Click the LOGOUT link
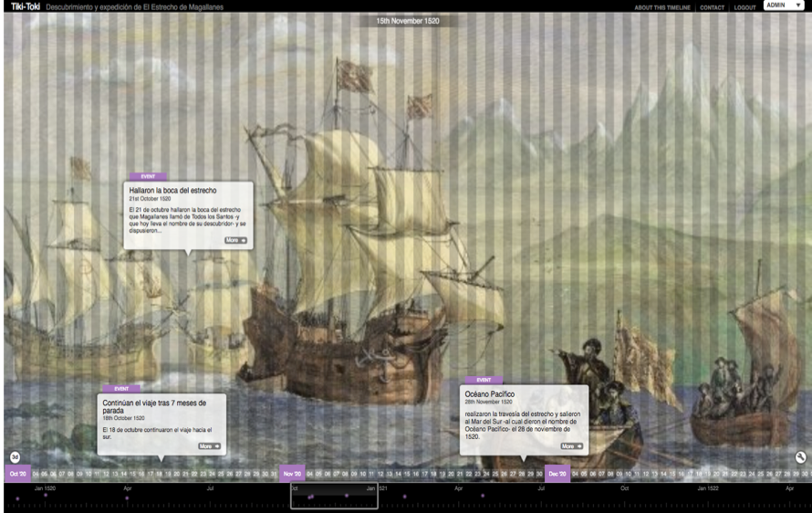This screenshot has width=812, height=513. point(744,8)
